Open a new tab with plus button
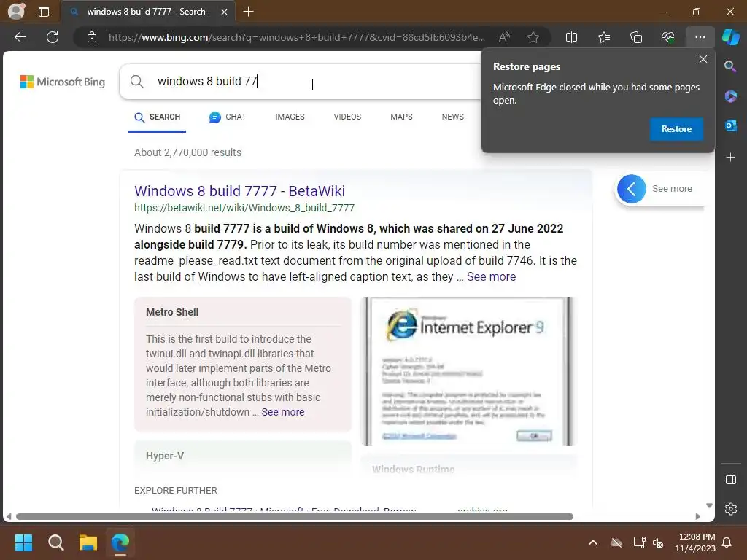Screen dimensions: 747x560 pos(248,12)
